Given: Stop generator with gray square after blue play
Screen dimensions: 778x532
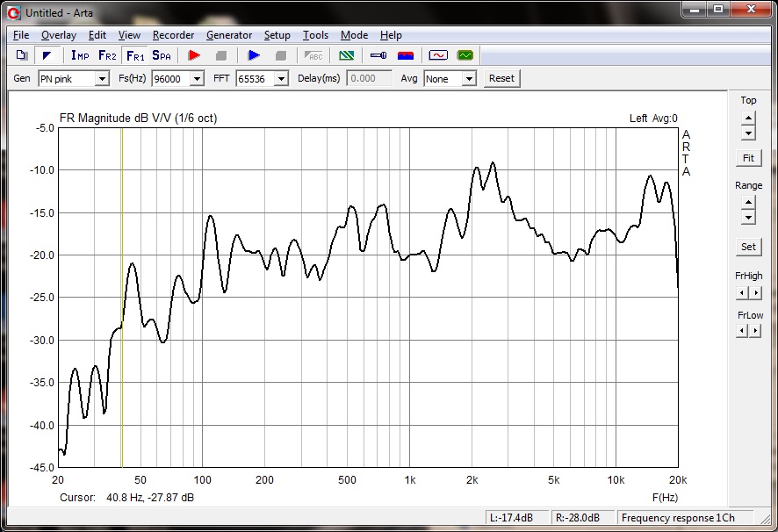Looking at the screenshot, I should click(281, 55).
